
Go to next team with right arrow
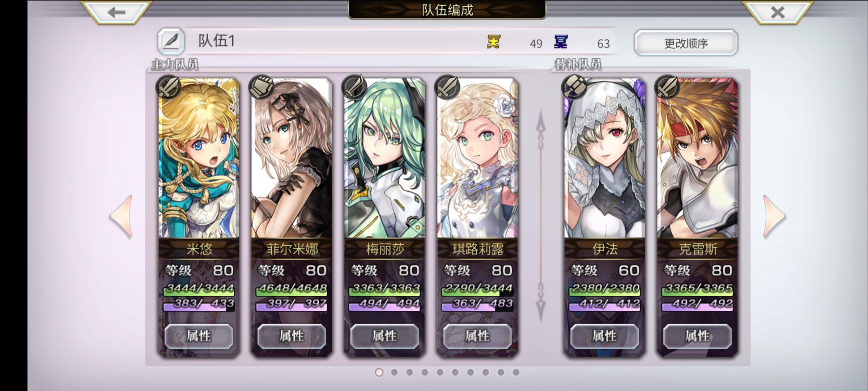(x=774, y=216)
